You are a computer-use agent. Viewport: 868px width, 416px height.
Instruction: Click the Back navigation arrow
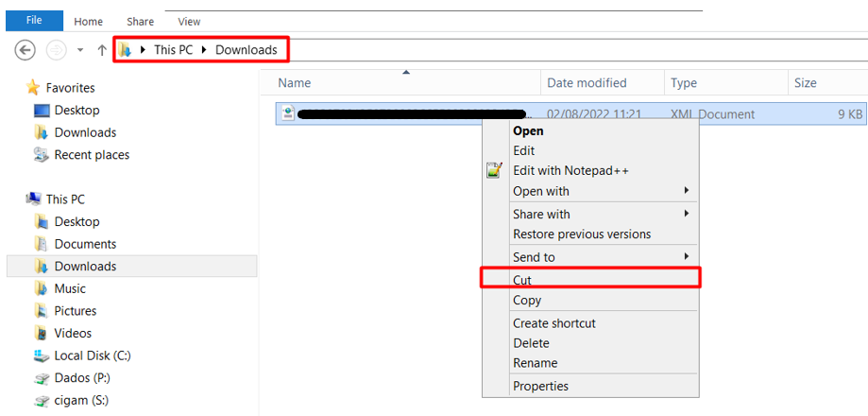point(26,50)
